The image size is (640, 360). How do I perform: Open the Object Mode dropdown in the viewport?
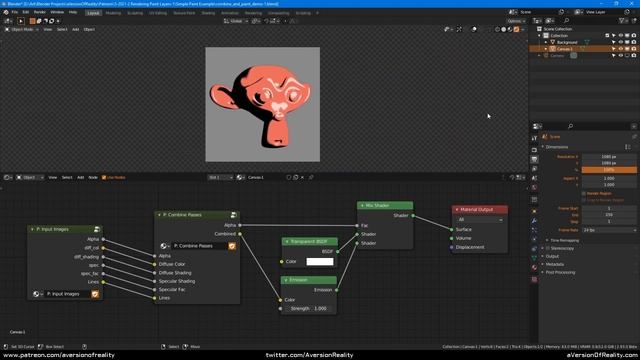click(22, 29)
